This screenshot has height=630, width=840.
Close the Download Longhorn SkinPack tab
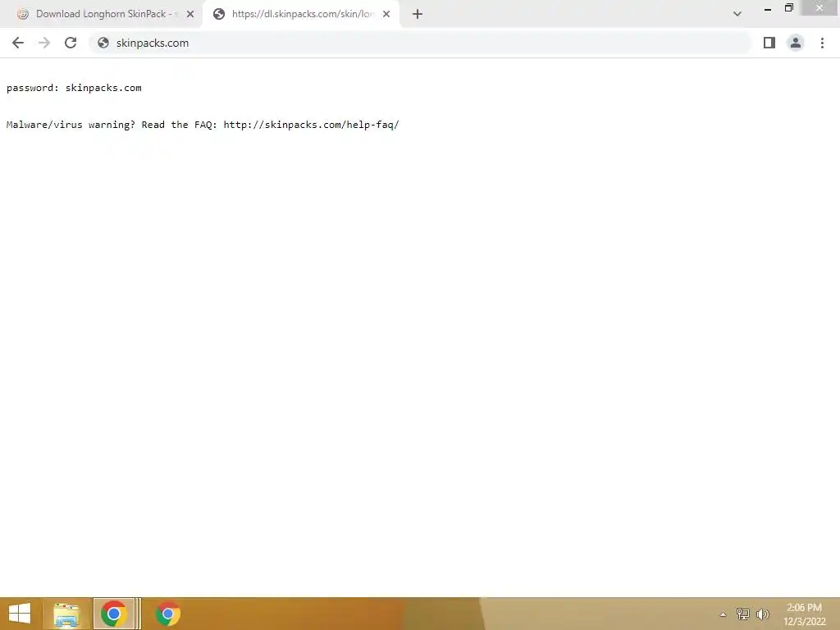190,14
